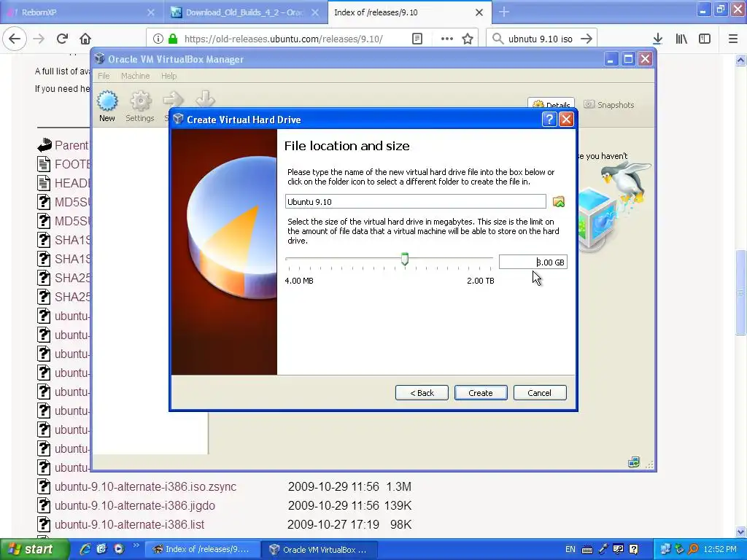Go to Firefox home page icon
The height and width of the screenshot is (560, 747).
[x=85, y=39]
